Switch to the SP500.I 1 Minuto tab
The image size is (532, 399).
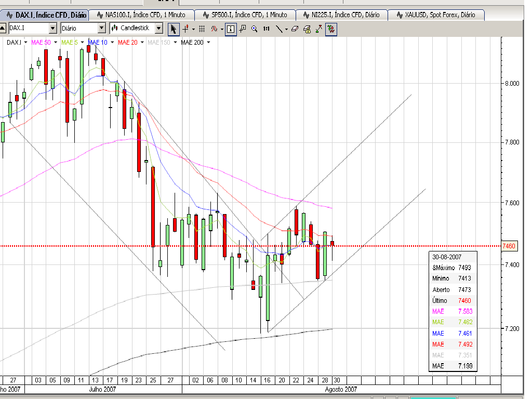click(245, 15)
